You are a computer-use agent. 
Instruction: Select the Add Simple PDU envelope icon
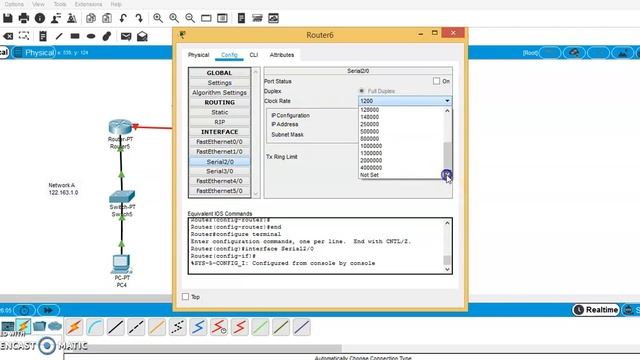(126, 36)
